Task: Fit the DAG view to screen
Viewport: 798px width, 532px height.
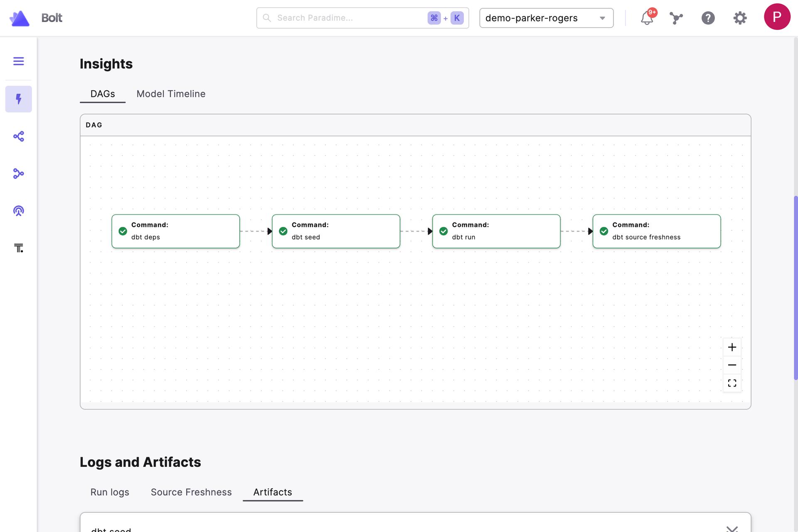Action: click(x=732, y=383)
